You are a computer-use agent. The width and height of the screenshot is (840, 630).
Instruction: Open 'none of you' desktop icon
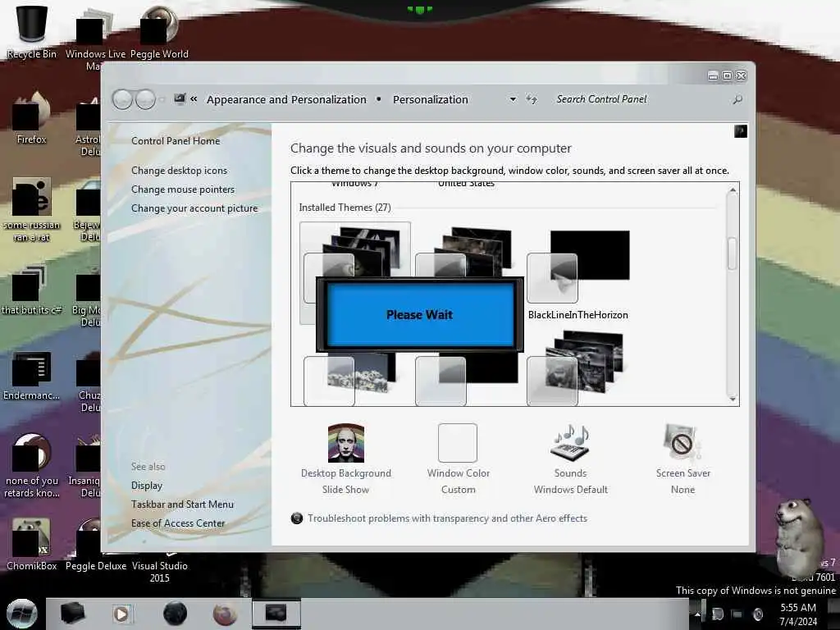coord(32,465)
